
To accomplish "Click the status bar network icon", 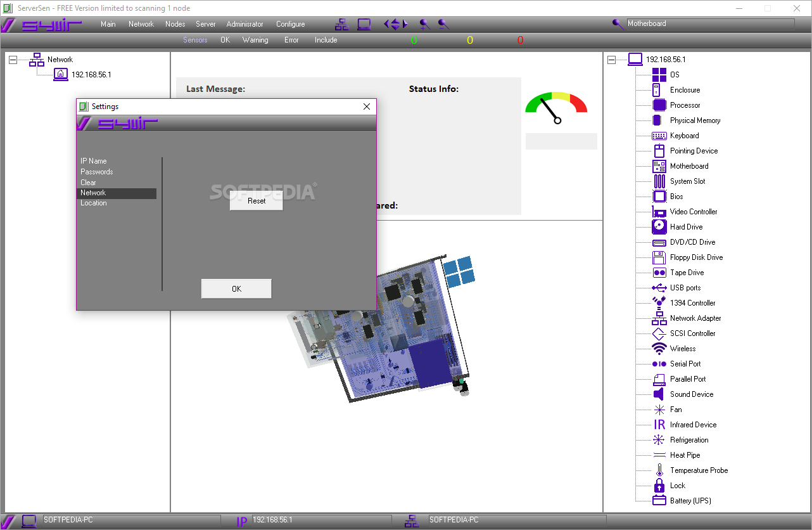I will point(412,521).
